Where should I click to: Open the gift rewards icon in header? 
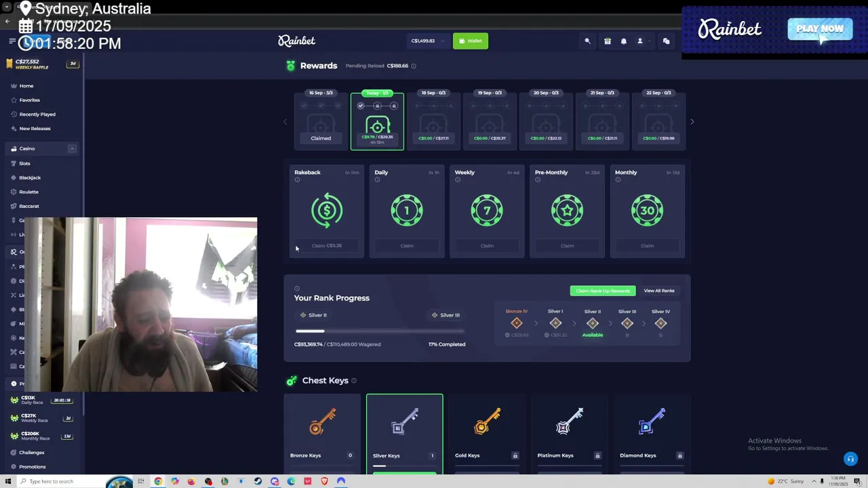608,41
